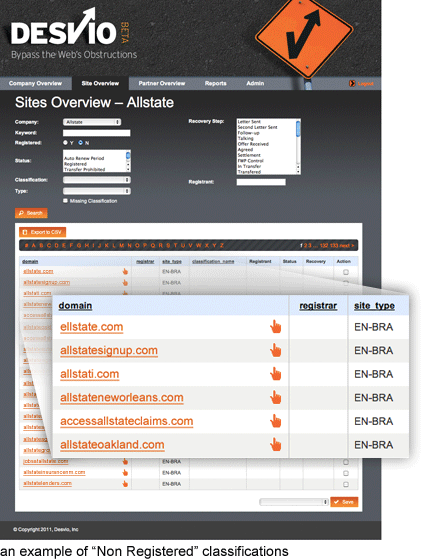Image resolution: width=423 pixels, height=559 pixels.
Task: Click the Export to CSV button
Action: coord(42,232)
